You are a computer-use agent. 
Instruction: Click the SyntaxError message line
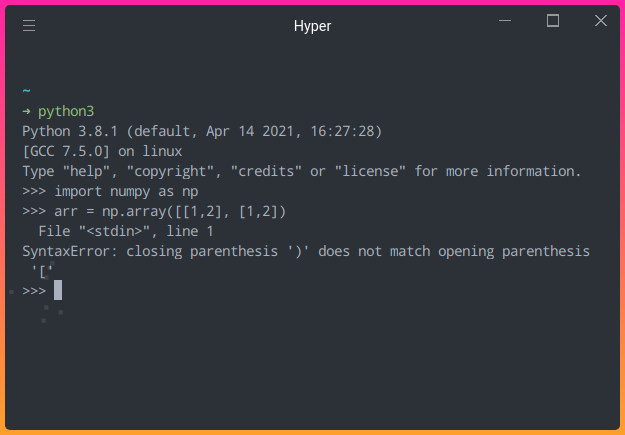[306, 252]
